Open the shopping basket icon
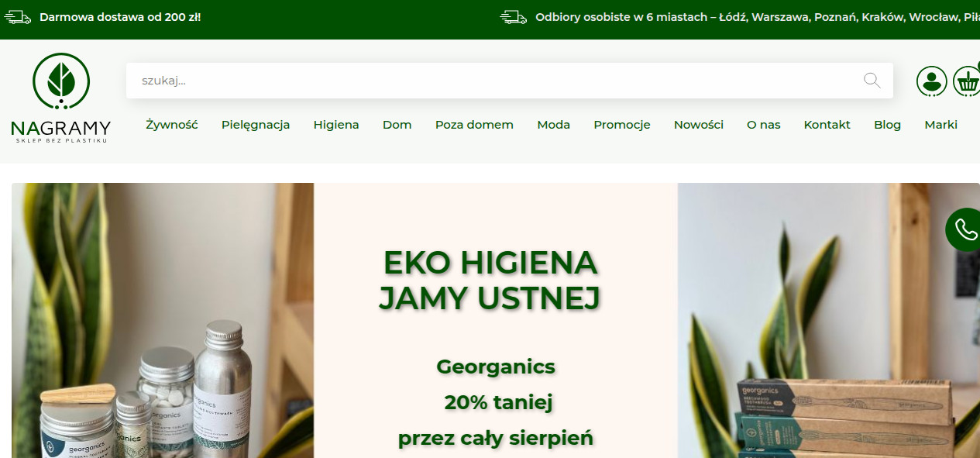Image resolution: width=980 pixels, height=458 pixels. click(x=966, y=81)
